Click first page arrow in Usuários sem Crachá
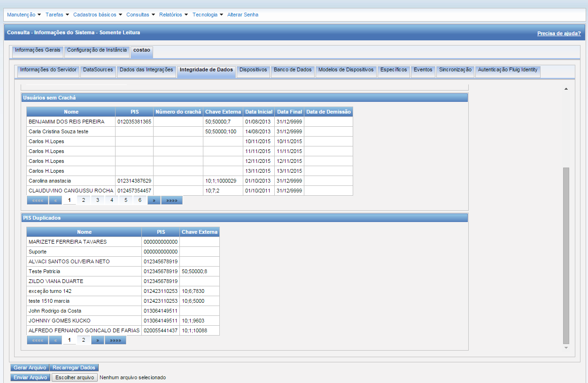The height and width of the screenshot is (383, 588). tap(38, 200)
